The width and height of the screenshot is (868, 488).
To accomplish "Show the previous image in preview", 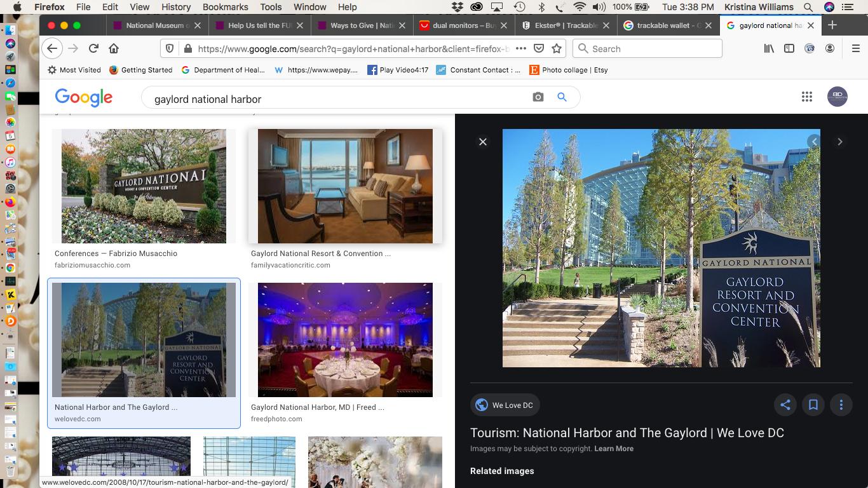I will tap(814, 142).
